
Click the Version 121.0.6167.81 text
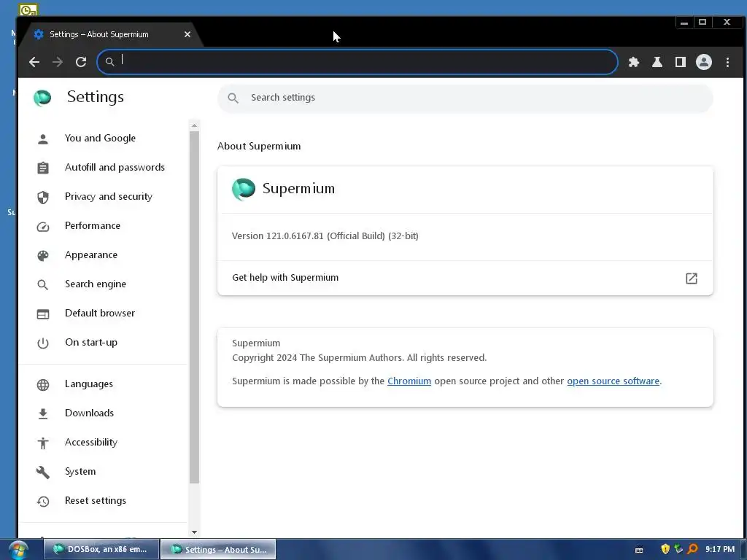pyautogui.click(x=325, y=236)
